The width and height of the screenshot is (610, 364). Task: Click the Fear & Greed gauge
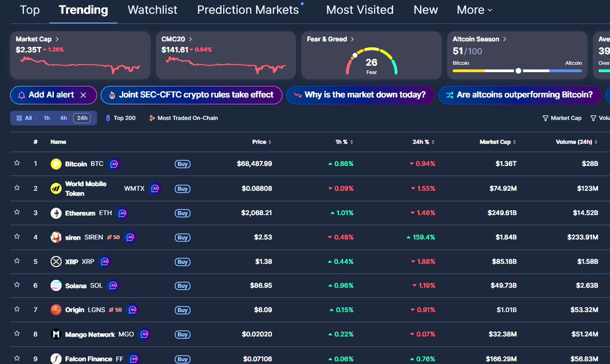pos(372,61)
